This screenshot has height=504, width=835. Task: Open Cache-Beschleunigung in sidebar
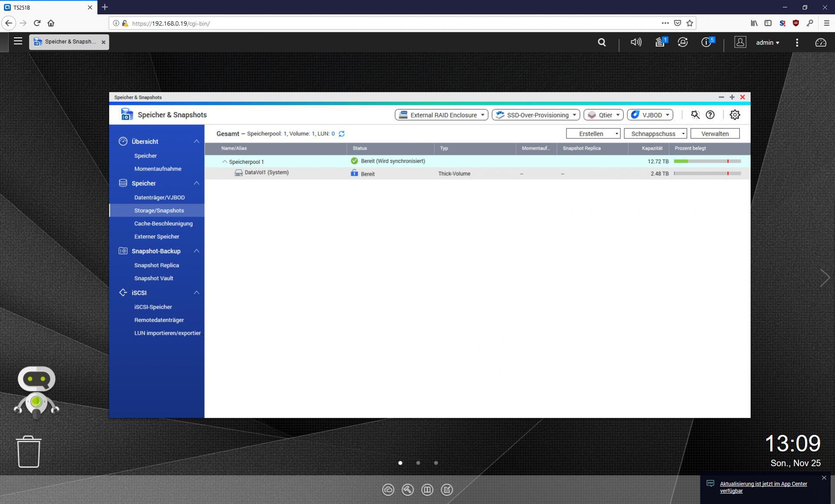[164, 224]
